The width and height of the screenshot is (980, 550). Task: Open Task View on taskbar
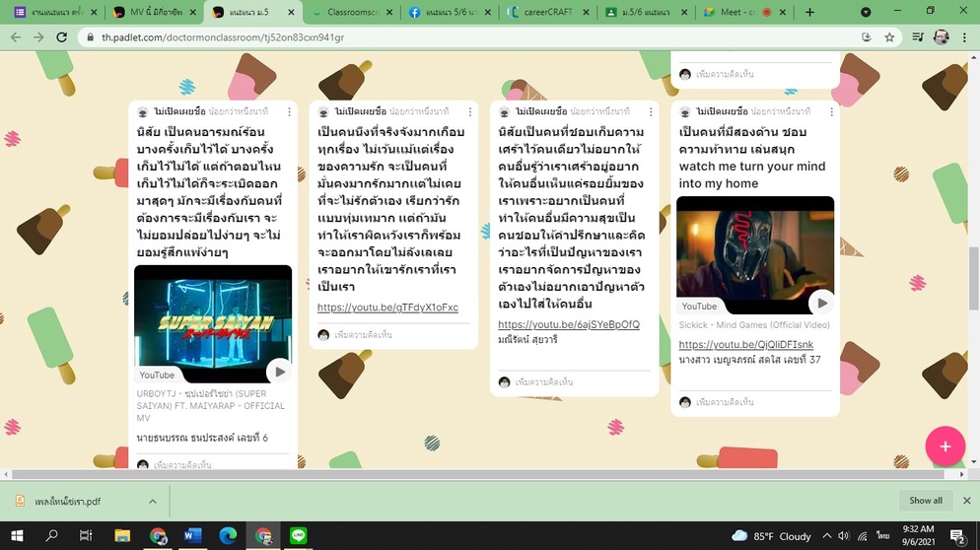tap(86, 535)
